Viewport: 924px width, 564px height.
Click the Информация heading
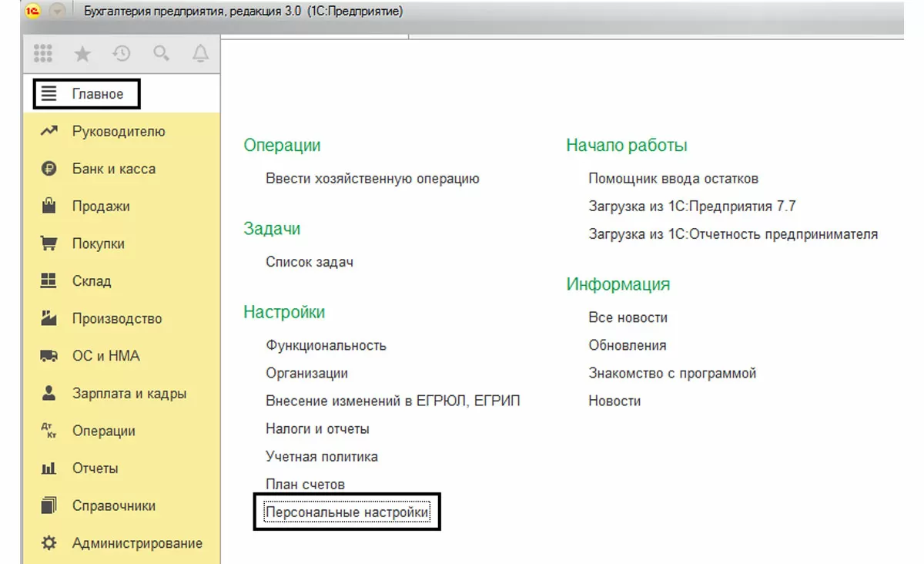pyautogui.click(x=618, y=284)
